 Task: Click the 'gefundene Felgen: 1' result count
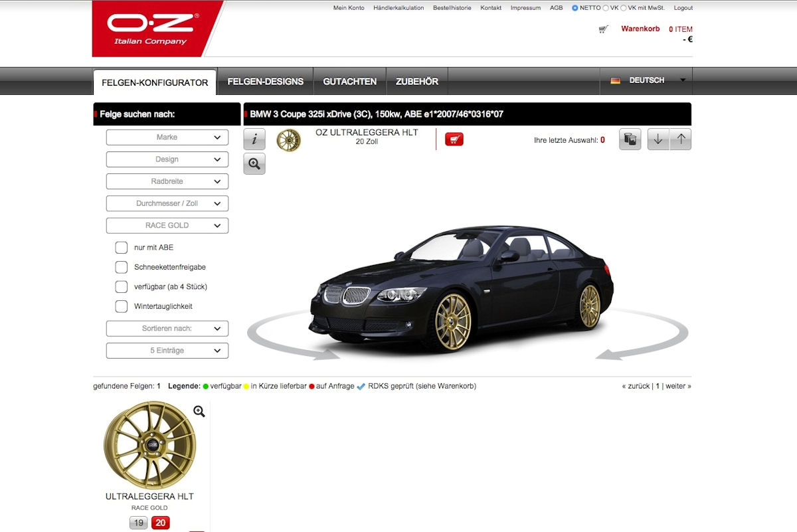[x=127, y=386]
